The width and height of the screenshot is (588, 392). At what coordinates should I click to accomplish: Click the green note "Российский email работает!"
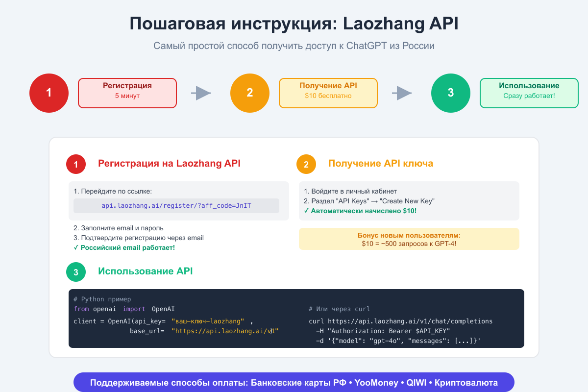pyautogui.click(x=124, y=247)
